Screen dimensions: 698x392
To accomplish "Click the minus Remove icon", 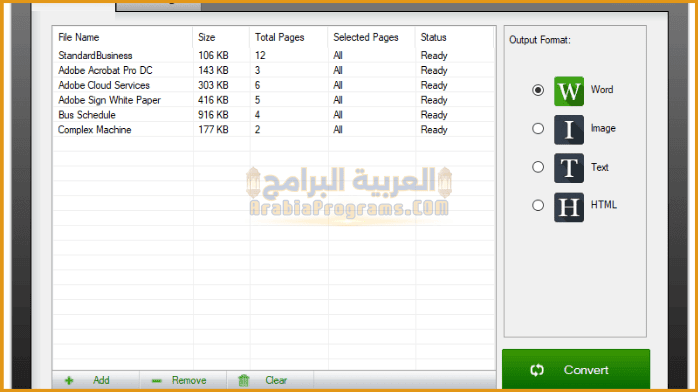I will pos(156,380).
